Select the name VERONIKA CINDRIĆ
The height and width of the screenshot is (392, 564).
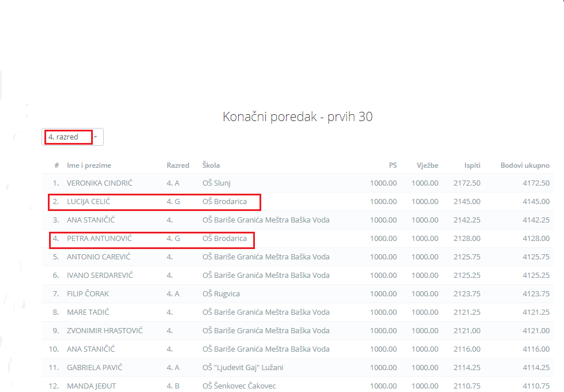click(100, 183)
